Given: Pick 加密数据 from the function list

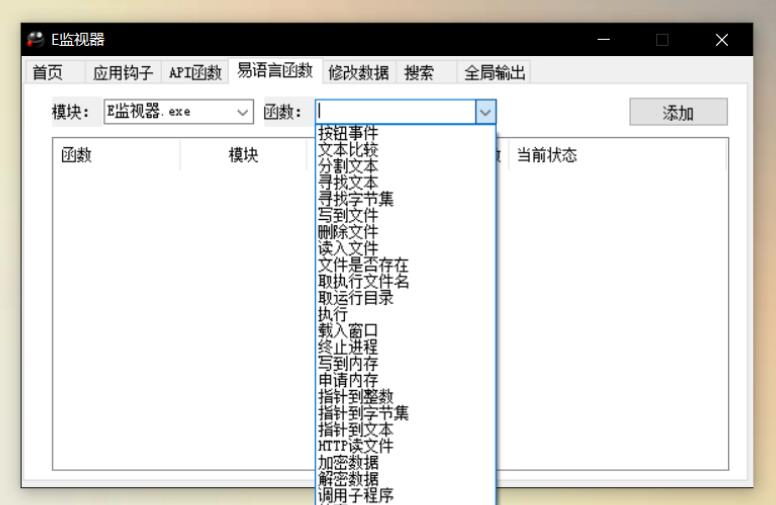Looking at the screenshot, I should [348, 462].
